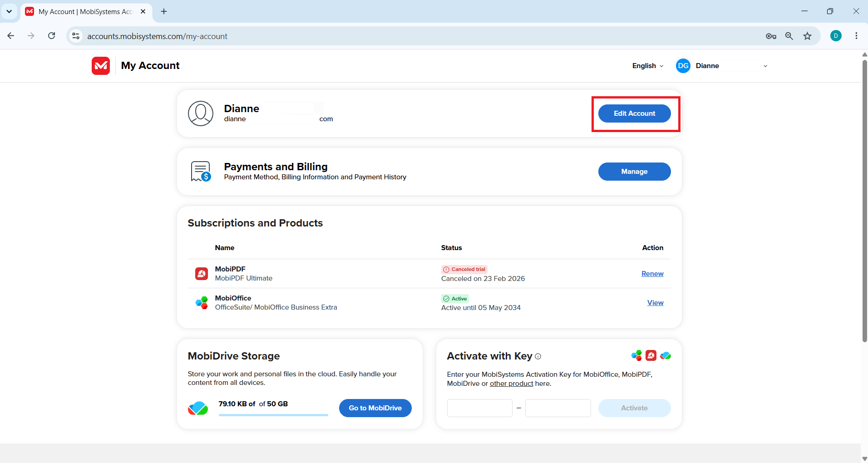Screen dimensions: 868x463
Task: Expand the Dianne account menu
Action: [x=722, y=66]
